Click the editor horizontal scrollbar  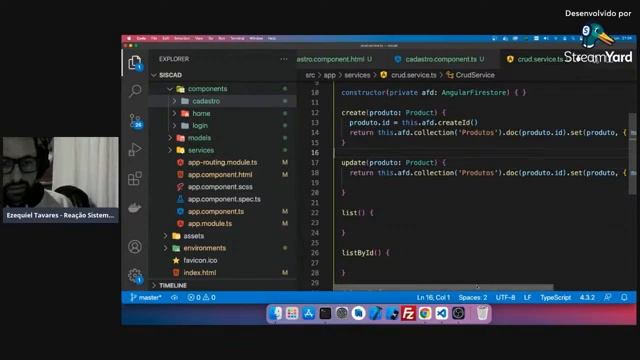tap(443, 287)
